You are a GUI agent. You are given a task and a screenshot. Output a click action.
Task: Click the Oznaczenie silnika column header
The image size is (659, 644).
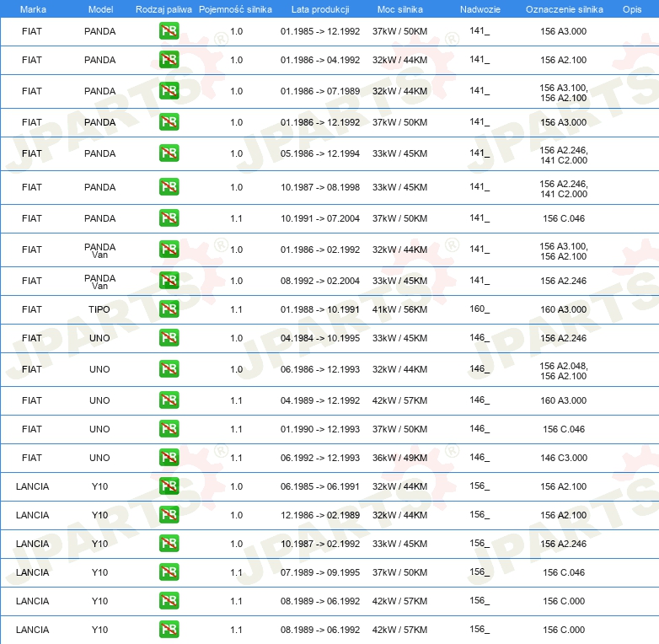[x=564, y=9]
